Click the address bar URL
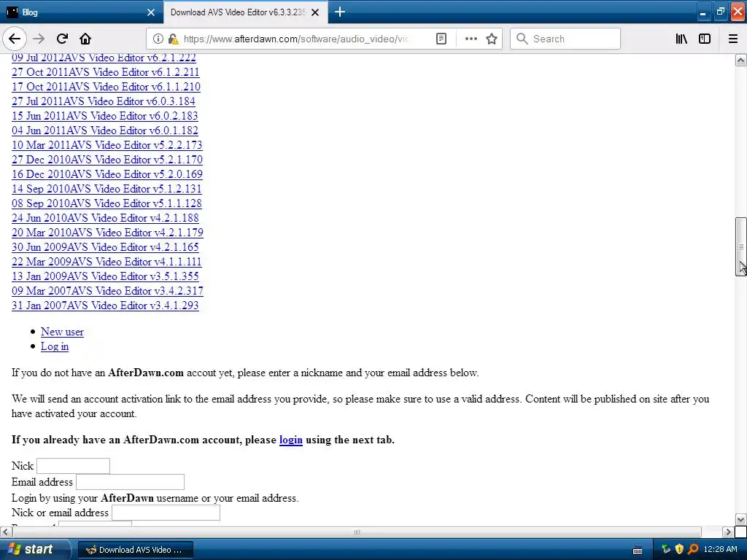 coord(296,39)
